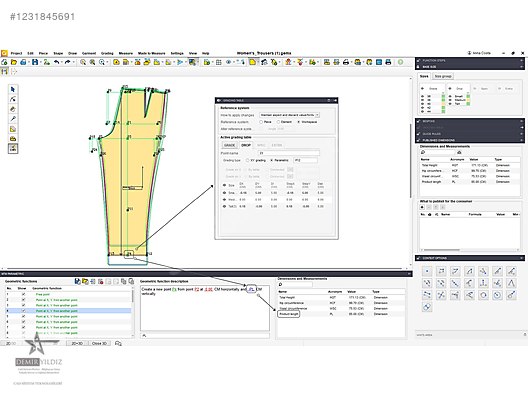Click the green circular toolbar icon

[400, 62]
